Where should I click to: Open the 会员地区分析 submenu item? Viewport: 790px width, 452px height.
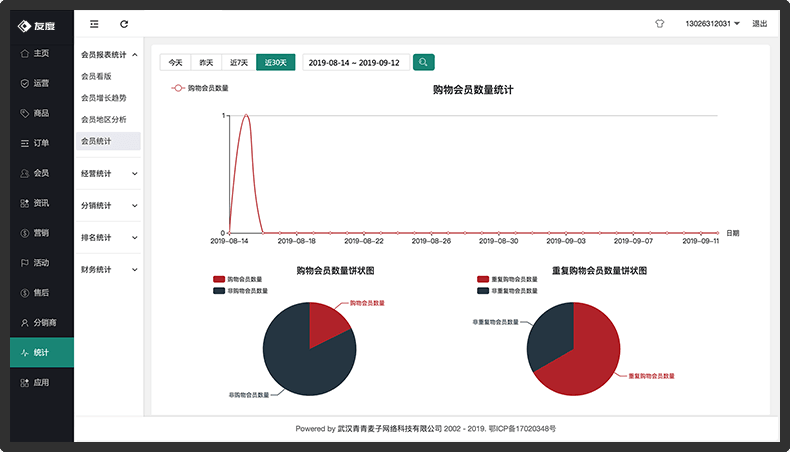(x=104, y=119)
